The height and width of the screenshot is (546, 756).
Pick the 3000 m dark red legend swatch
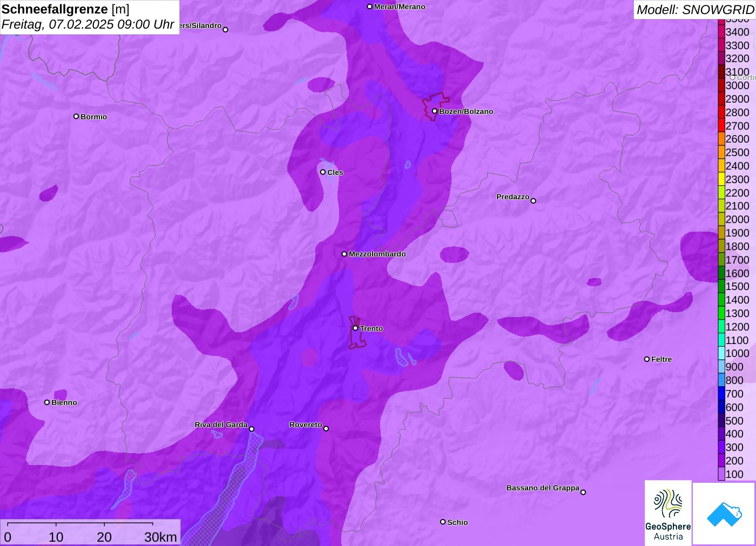[721, 85]
